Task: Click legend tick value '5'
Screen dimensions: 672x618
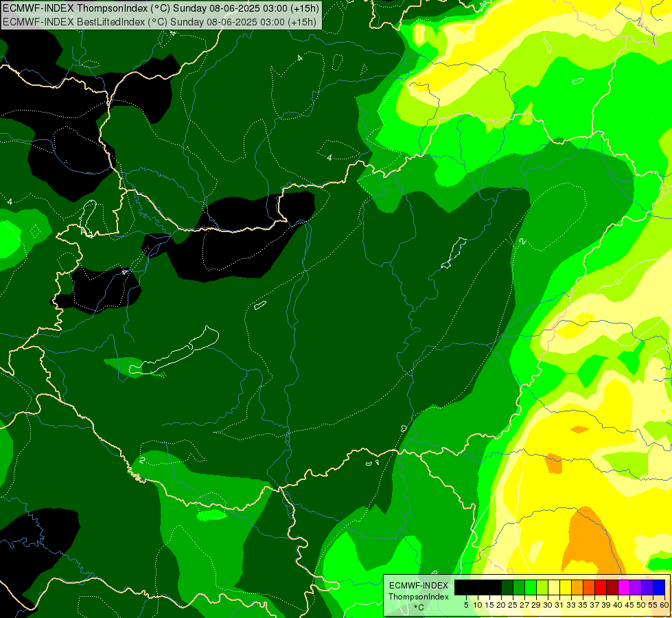Action: [466, 605]
